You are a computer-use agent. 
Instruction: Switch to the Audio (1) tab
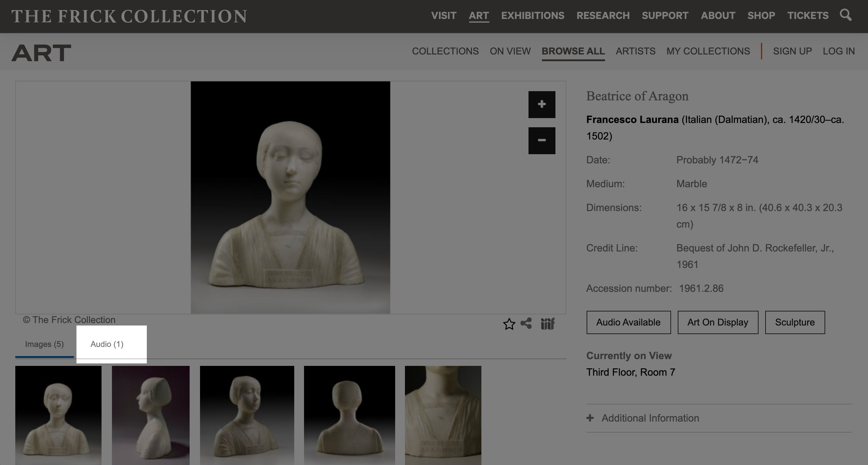tap(107, 344)
